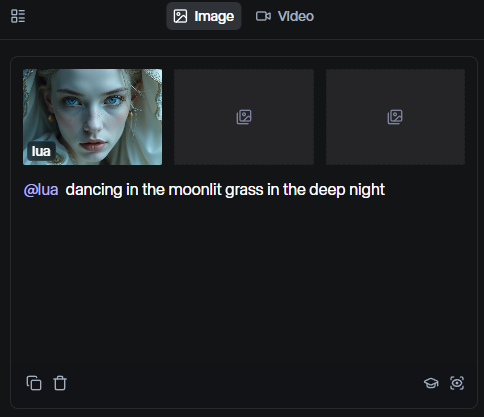Open the graduation cap tutorial icon
Image resolution: width=484 pixels, height=417 pixels.
tap(431, 383)
